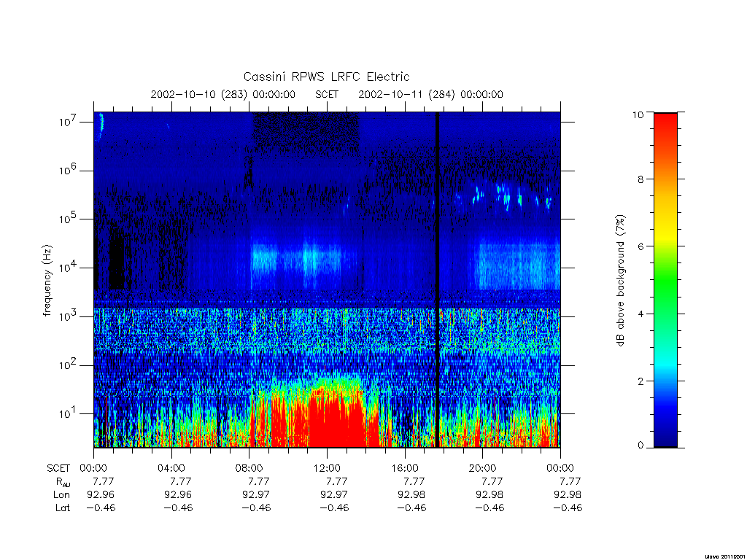747x560 pixels.
Task: Click the 10^7 frequency tick label
Action: tap(69, 122)
